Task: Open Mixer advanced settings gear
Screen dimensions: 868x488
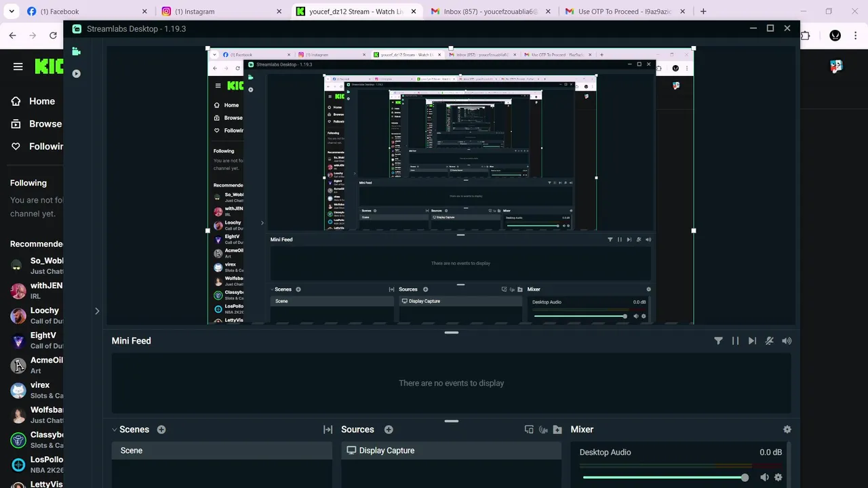Action: [x=787, y=430]
